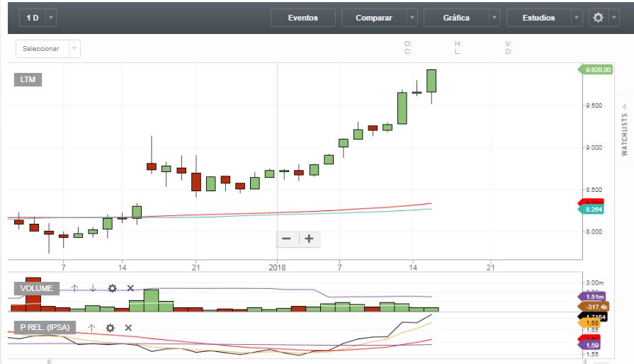
Task: Select the LTM ticker label
Action: (x=28, y=80)
